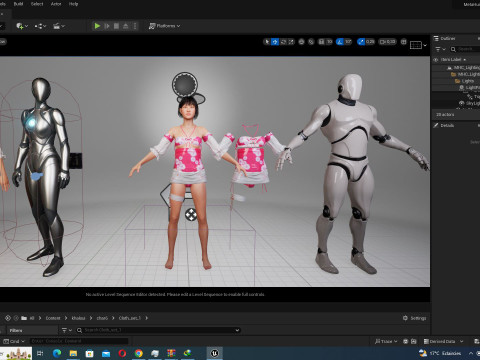480x360 pixels.
Task: Click the Search Cloth_set_1 field
Action: 159,330
